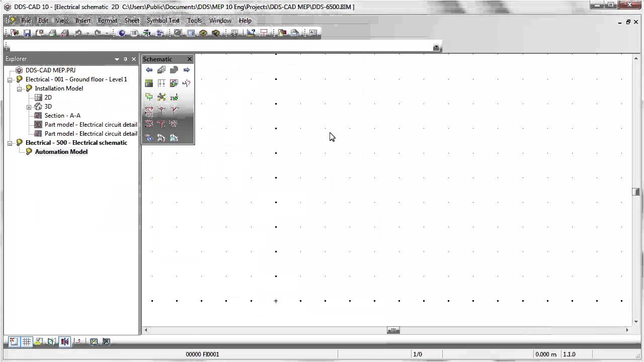644x362 pixels.
Task: Collapse Electrical - 001 Ground floor branch
Action: [10, 79]
